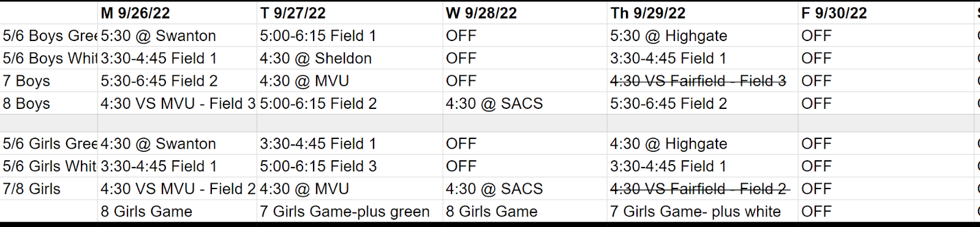The image size is (980, 227).
Task: Select the 4:30 @ Sheldon cell
Action: 350,58
